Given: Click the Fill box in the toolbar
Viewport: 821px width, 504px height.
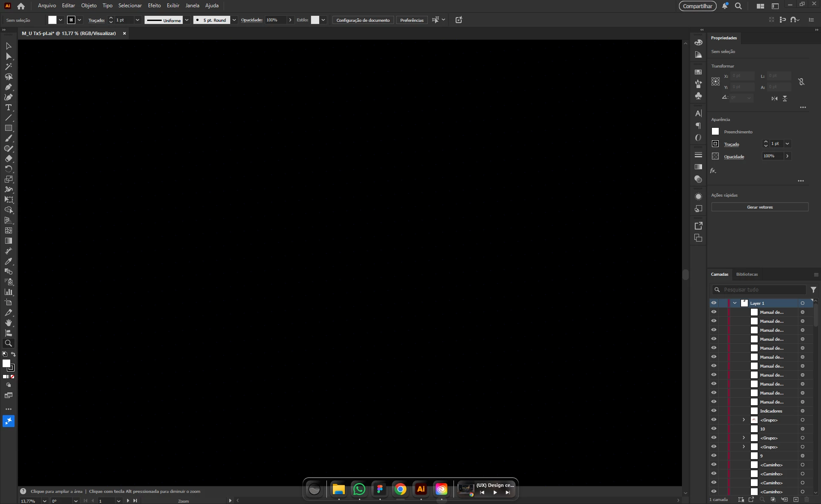Looking at the screenshot, I should tap(6, 363).
